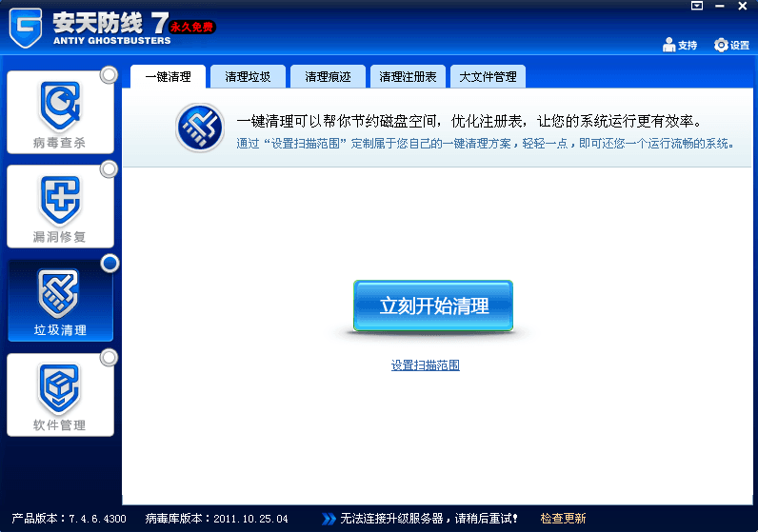Image resolution: width=758 pixels, height=532 pixels.
Task: Click the 检查更新 link
Action: pyautogui.click(x=563, y=519)
